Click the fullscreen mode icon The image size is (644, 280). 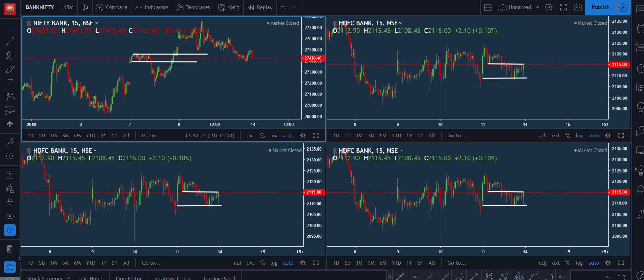point(563,7)
